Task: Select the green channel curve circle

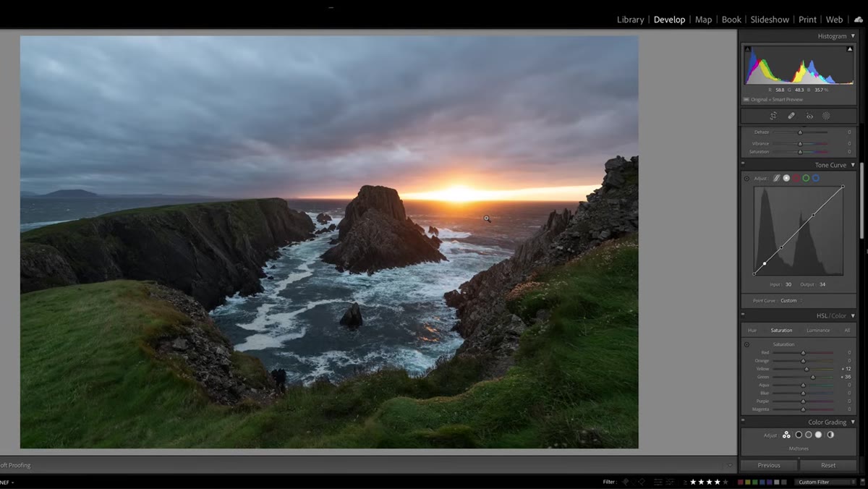Action: click(x=806, y=178)
